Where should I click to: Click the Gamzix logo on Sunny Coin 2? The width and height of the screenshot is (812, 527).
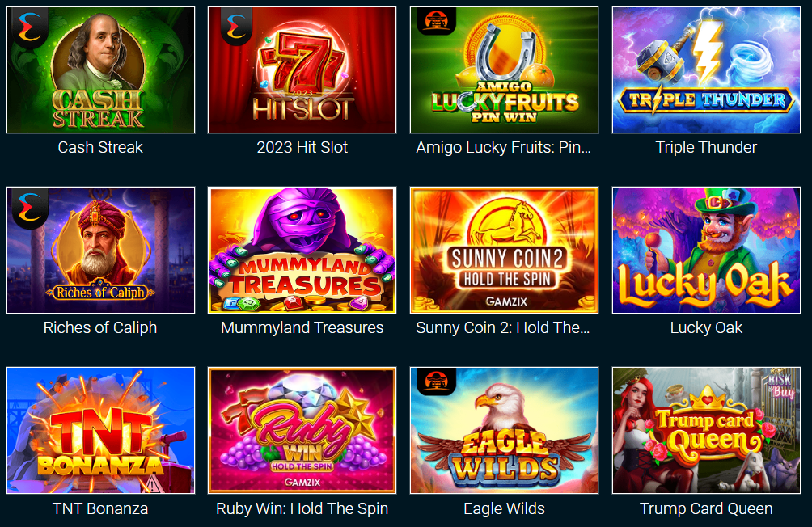coord(506,301)
